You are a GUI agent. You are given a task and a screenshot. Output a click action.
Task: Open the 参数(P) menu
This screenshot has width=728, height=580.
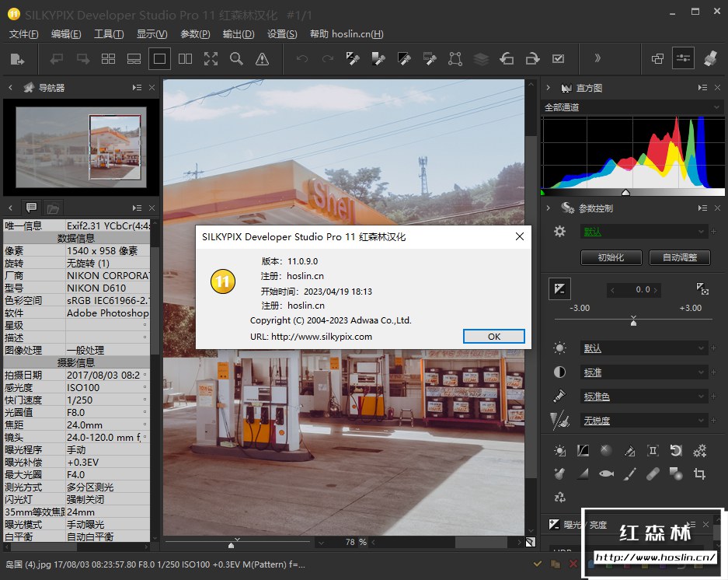(x=195, y=34)
